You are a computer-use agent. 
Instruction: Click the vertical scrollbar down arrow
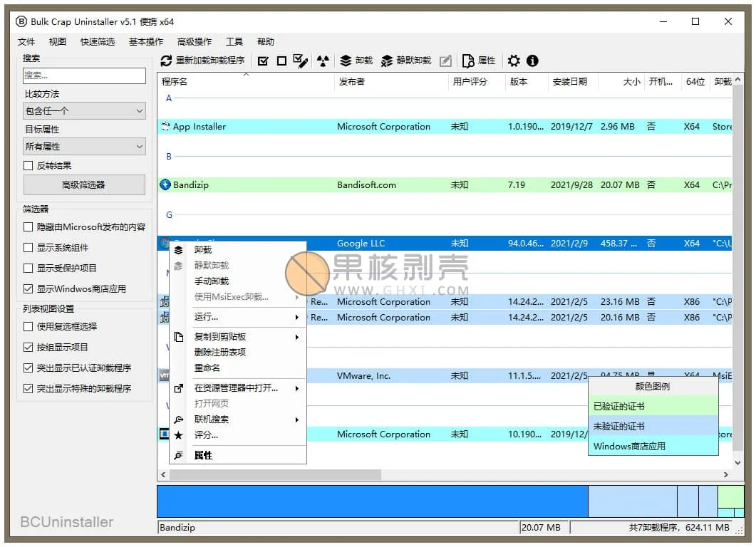(737, 463)
